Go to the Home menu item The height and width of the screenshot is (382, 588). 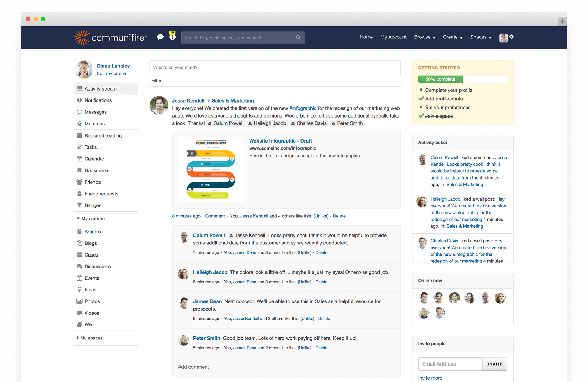tap(366, 37)
